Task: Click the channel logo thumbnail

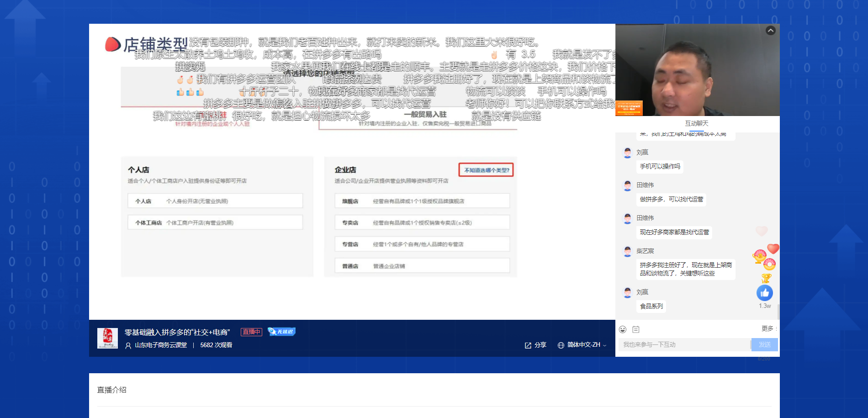Action: (107, 338)
